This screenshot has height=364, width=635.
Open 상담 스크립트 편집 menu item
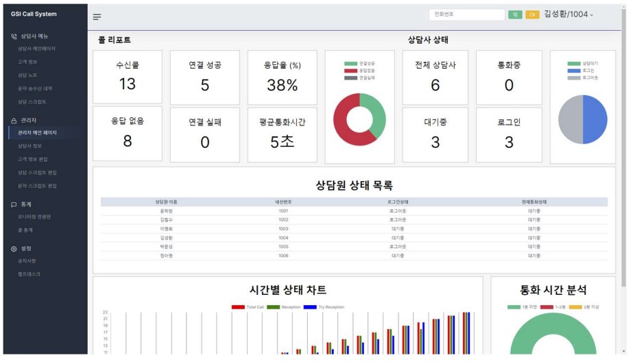coord(37,173)
